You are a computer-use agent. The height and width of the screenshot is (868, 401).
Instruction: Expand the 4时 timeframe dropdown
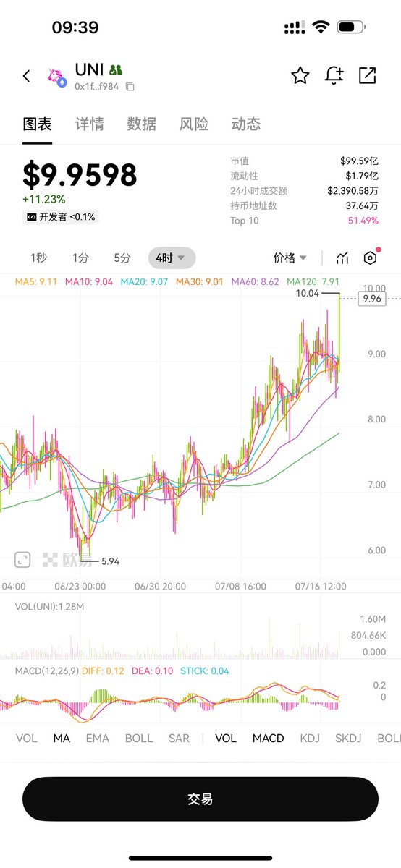click(172, 258)
